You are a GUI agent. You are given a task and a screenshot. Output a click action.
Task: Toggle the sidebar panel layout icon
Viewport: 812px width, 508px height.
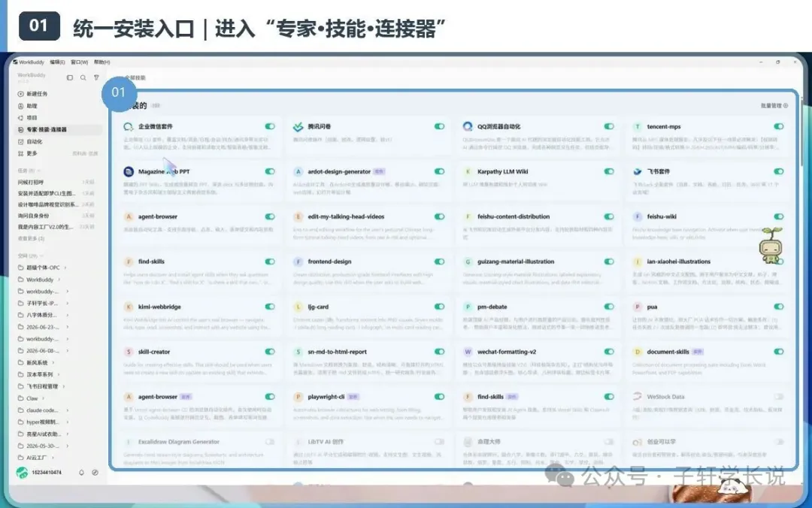click(x=70, y=77)
